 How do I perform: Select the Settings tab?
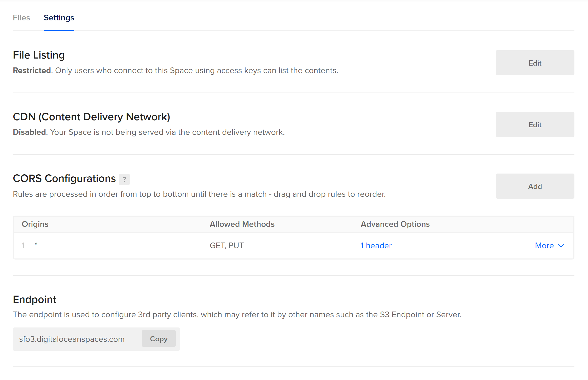pyautogui.click(x=59, y=18)
